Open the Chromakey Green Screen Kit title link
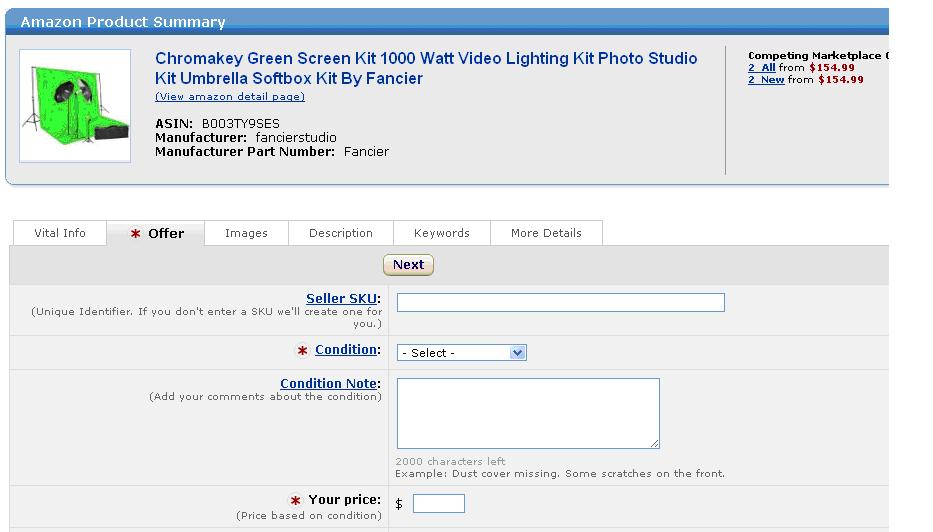The width and height of the screenshot is (933, 532). (426, 68)
